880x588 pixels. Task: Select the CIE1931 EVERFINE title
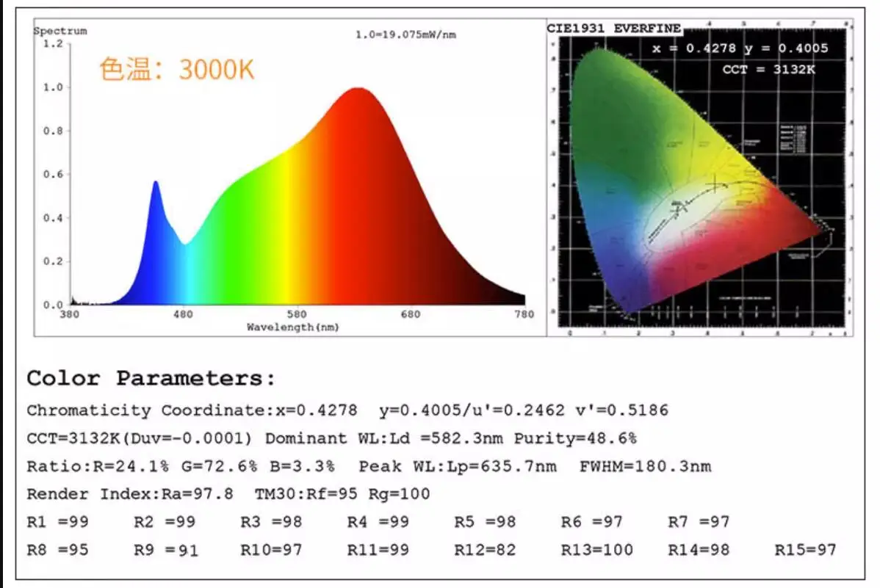pos(614,29)
